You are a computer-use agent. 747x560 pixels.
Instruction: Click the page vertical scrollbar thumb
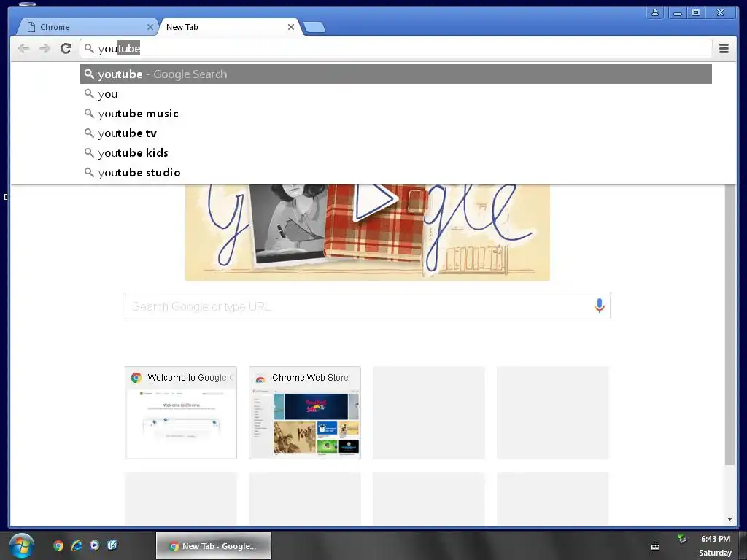[x=729, y=324]
